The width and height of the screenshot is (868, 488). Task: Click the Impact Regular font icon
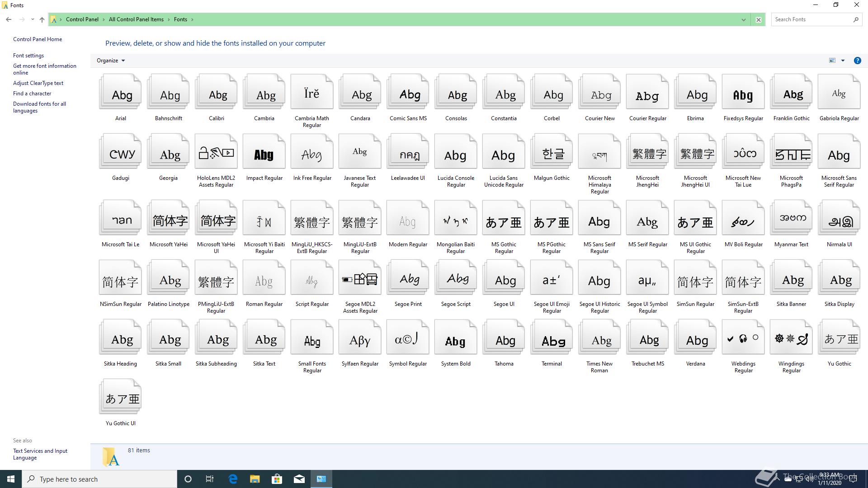coord(264,153)
